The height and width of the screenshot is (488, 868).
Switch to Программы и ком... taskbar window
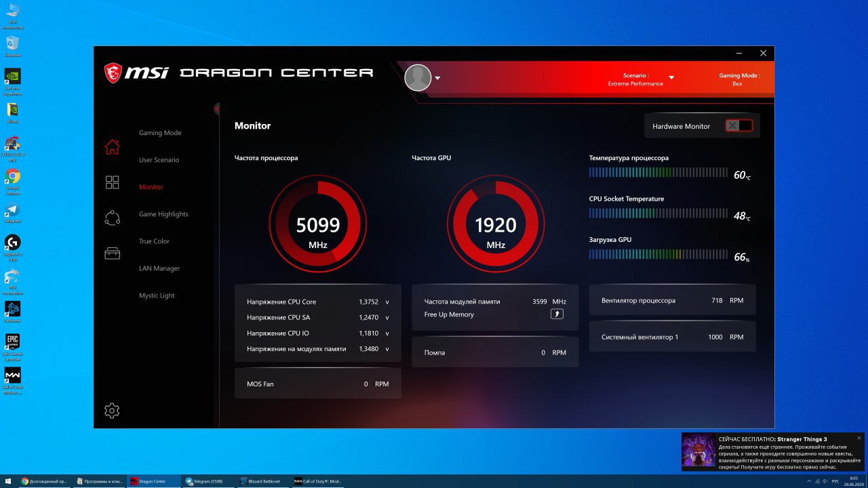pyautogui.click(x=100, y=481)
